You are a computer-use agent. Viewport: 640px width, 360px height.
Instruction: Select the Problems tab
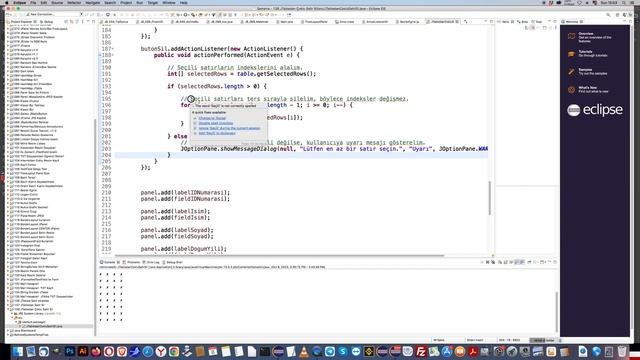coord(132,262)
